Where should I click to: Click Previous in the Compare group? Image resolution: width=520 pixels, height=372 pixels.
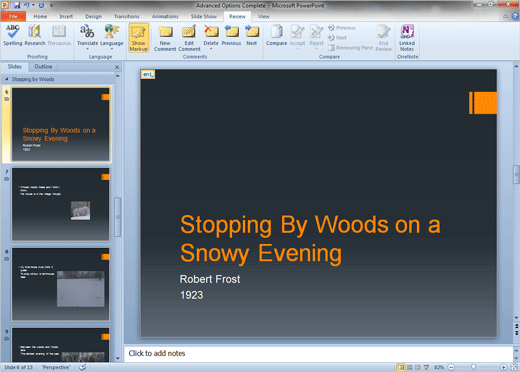(342, 28)
